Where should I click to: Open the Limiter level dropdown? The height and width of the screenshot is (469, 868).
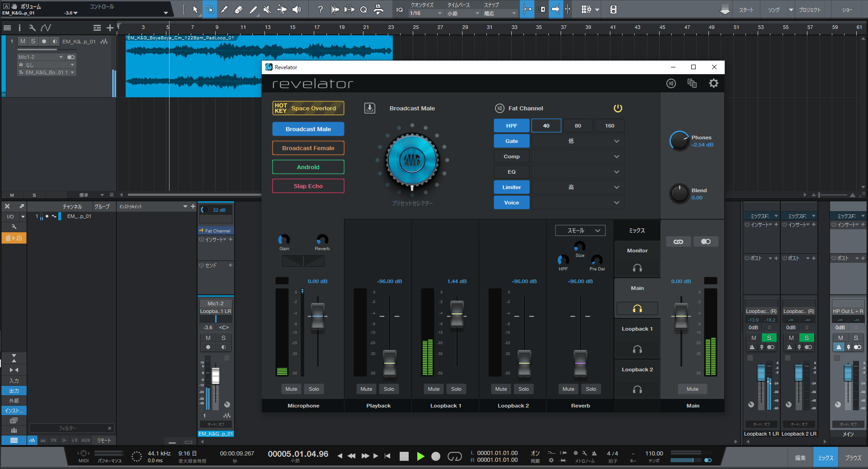(x=578, y=187)
